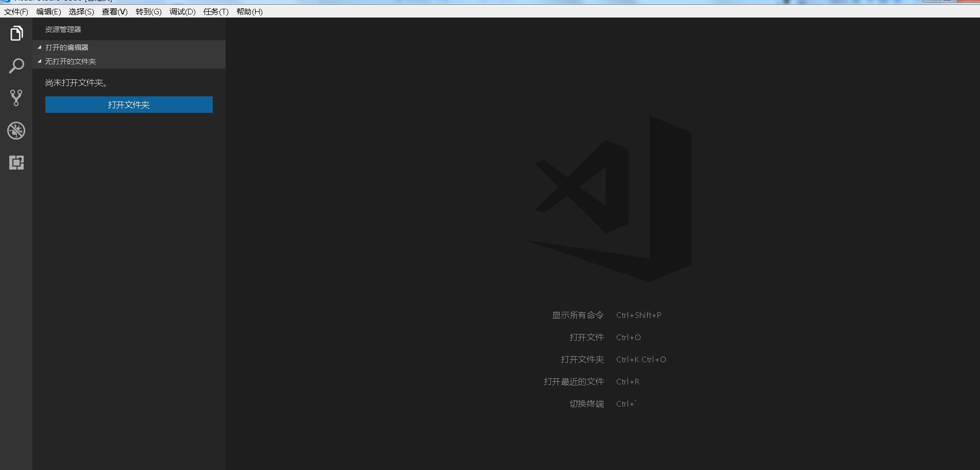
Task: Click the 切换终端 hint text
Action: pyautogui.click(x=586, y=404)
